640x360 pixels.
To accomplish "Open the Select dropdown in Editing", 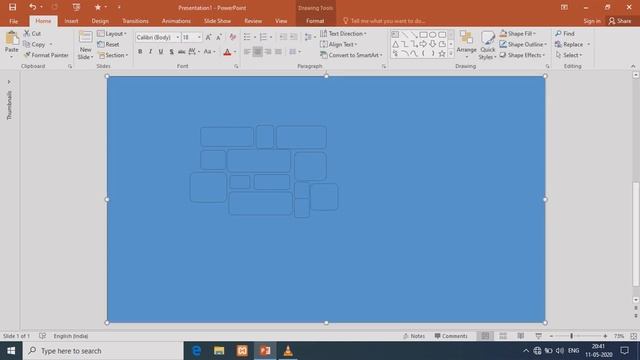I will [x=569, y=55].
